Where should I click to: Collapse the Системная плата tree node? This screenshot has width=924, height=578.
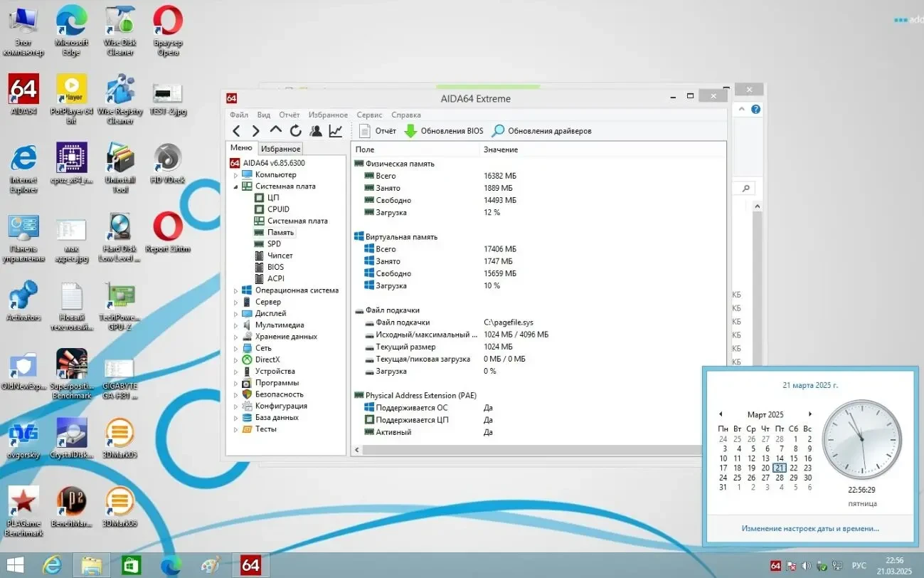tap(236, 186)
